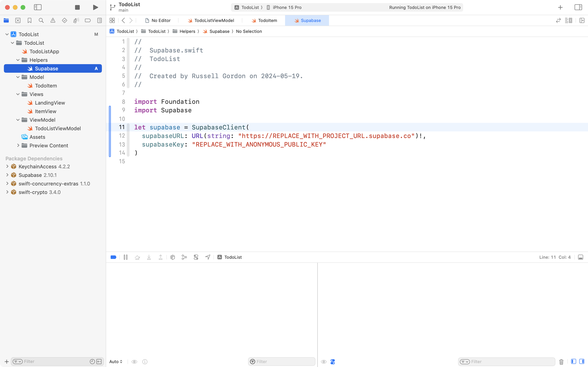588x367 pixels.
Task: Select the Bookmarks navigator icon
Action: tap(29, 20)
